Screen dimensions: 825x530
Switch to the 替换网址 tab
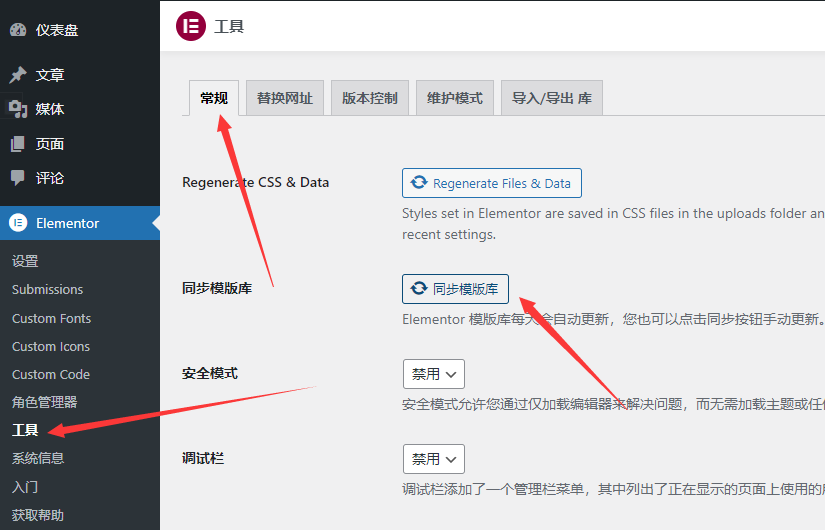coord(285,98)
